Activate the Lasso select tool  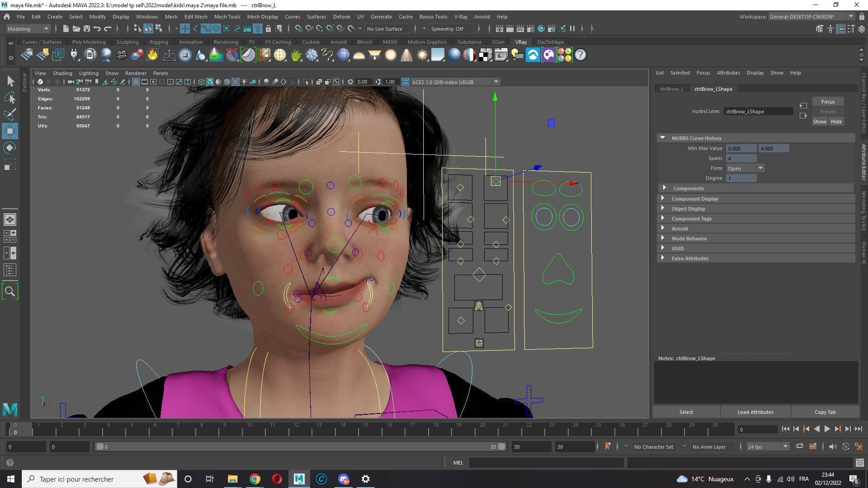pyautogui.click(x=10, y=98)
